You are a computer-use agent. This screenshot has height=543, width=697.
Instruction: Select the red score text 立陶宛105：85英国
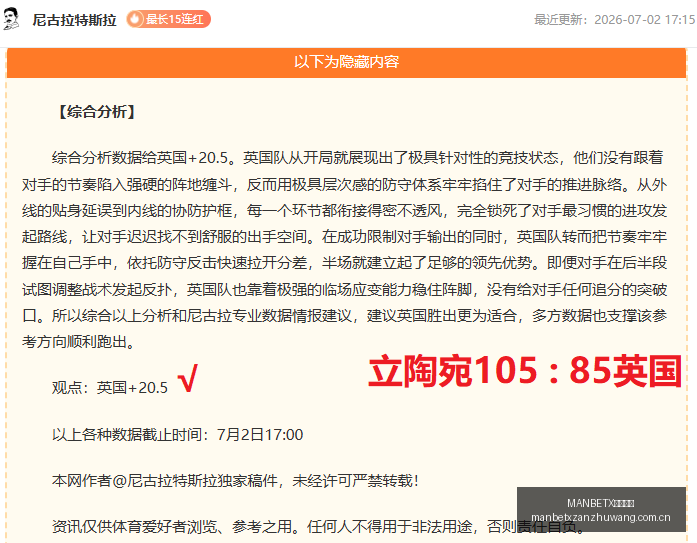525,371
